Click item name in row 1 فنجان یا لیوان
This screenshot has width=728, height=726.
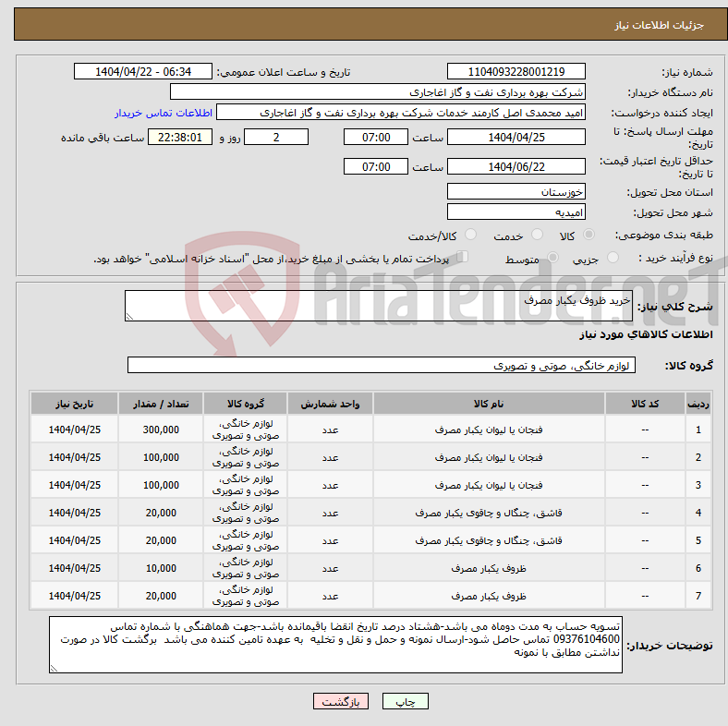coord(489,430)
